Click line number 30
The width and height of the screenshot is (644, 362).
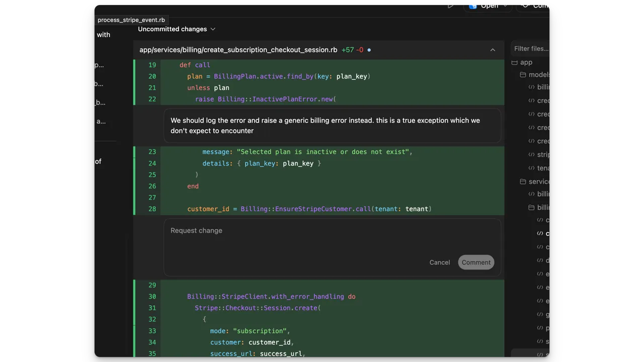152,297
